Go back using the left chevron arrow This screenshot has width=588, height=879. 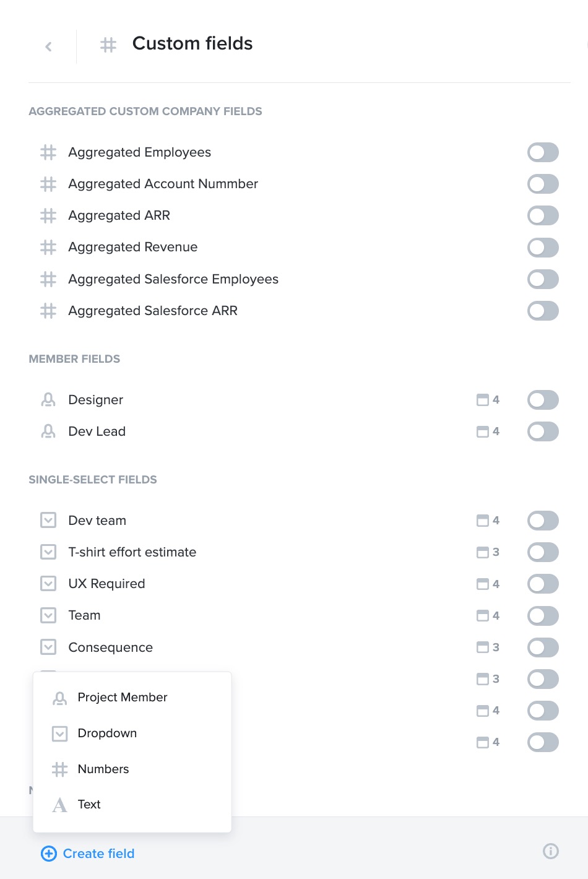tap(48, 46)
